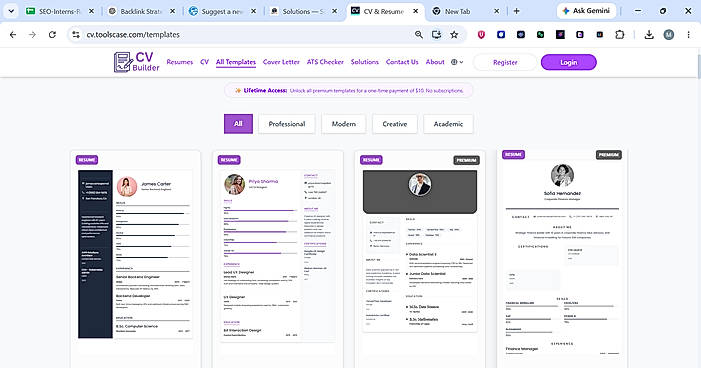
Task: Click the Lifetime Access promo banner
Action: tap(349, 90)
